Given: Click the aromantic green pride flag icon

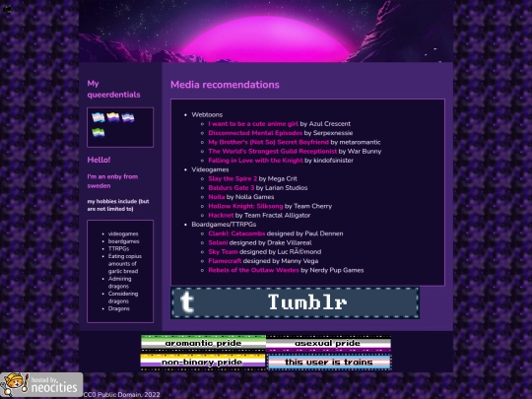Looking at the screenshot, I should [99, 132].
